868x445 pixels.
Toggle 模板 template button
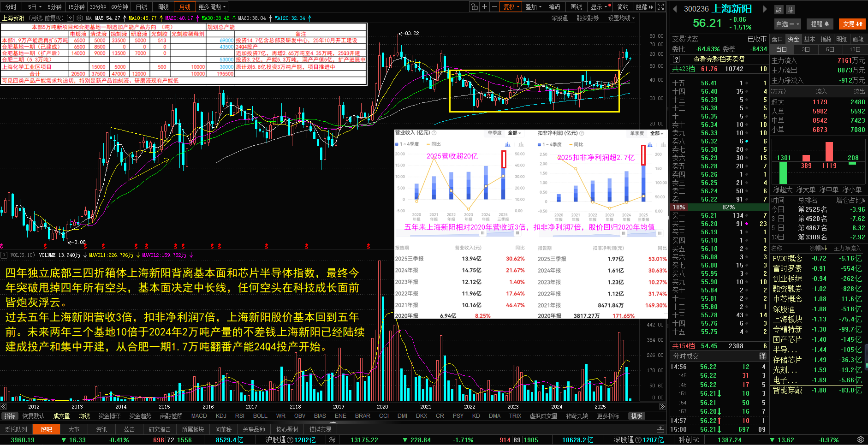pos(637,416)
